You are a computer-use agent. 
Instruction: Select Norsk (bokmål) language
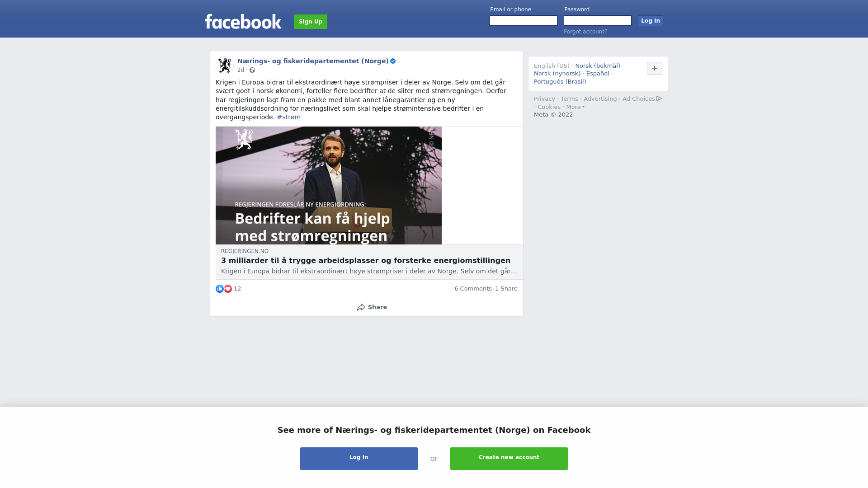[598, 66]
